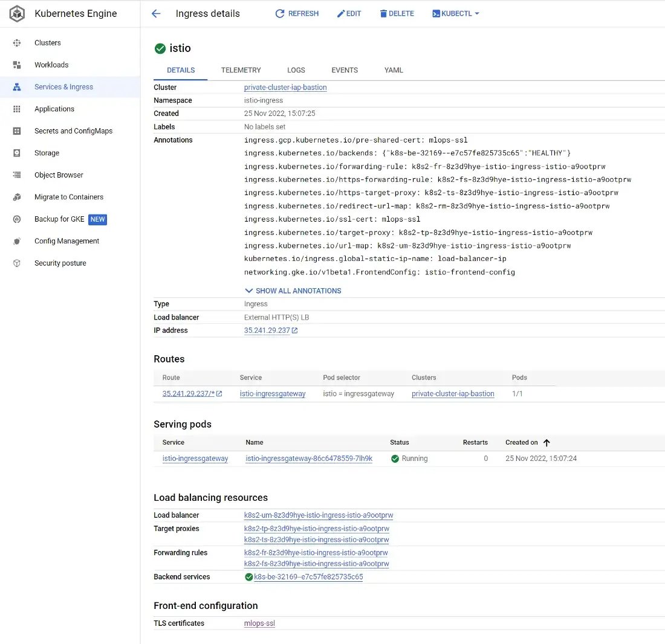Open the k8s-be-32169 backend service link
Viewport: 665px width, 644px height.
point(308,577)
